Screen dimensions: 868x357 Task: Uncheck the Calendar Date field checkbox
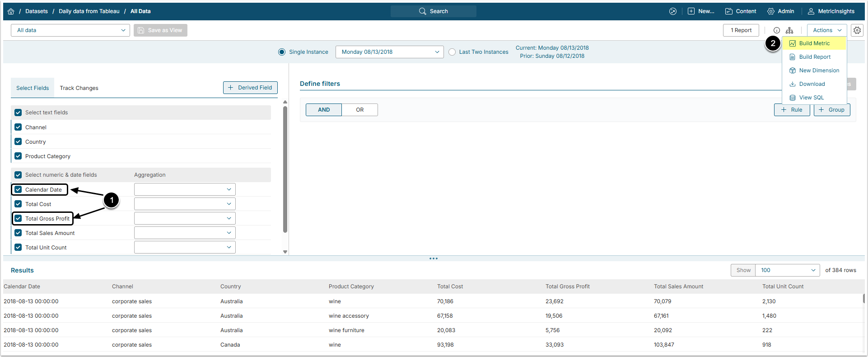18,190
